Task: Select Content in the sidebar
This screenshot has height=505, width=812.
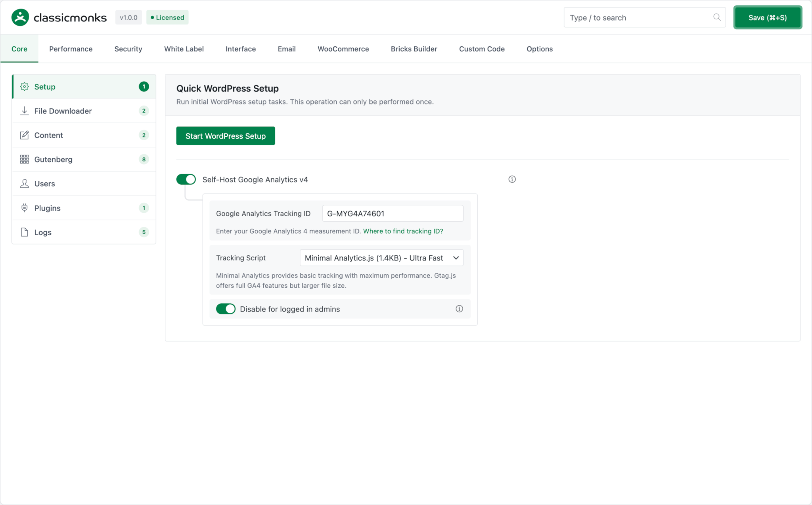Action: point(84,135)
